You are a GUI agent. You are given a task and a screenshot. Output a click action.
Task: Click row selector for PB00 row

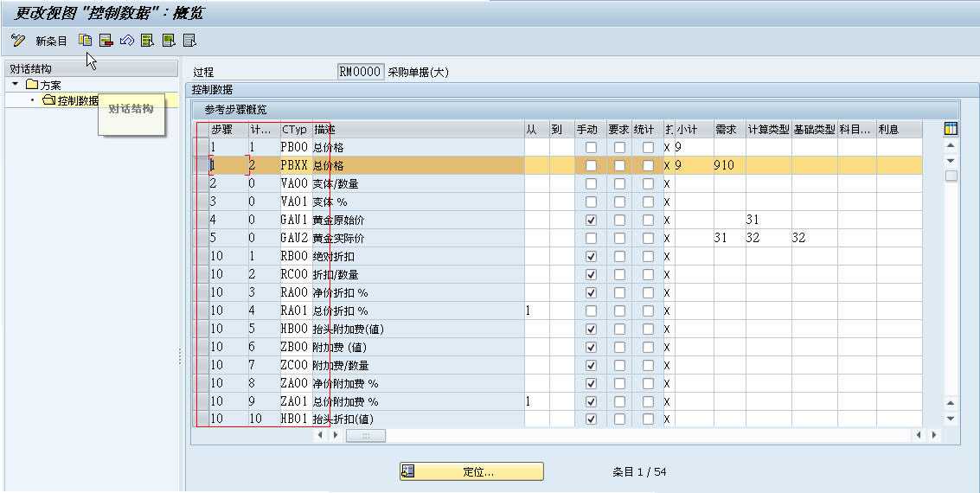202,147
